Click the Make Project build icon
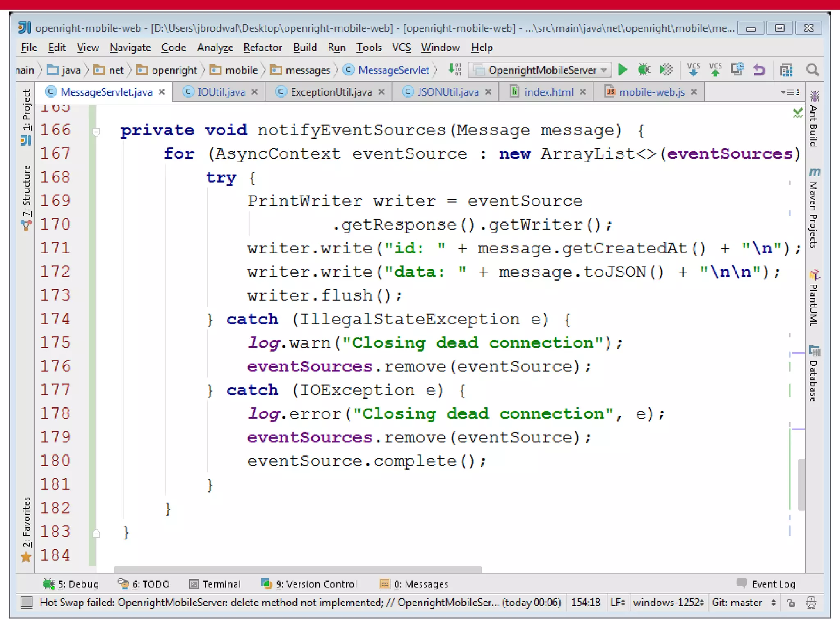Image resolution: width=840 pixels, height=630 pixels. tap(454, 70)
